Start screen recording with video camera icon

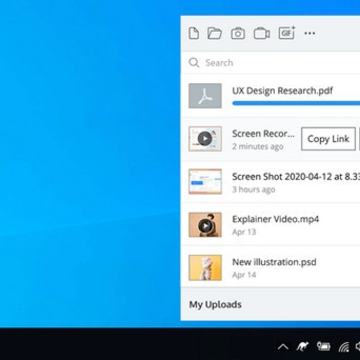pyautogui.click(x=262, y=34)
